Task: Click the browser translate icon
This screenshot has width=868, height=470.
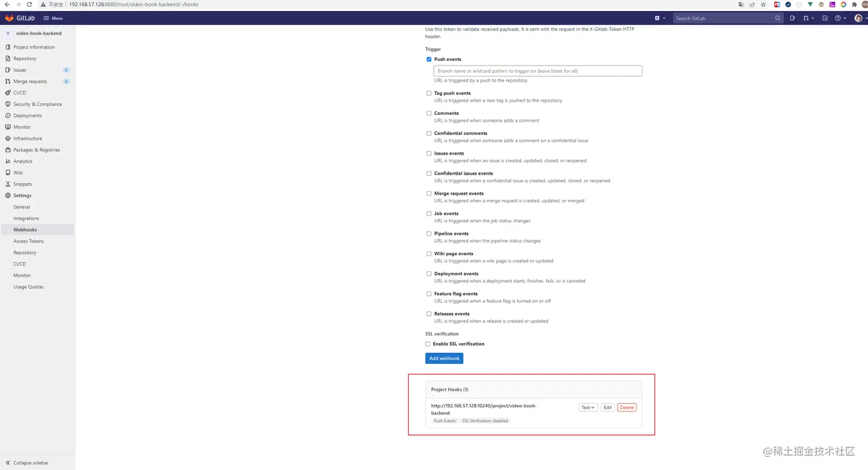Action: [x=741, y=4]
